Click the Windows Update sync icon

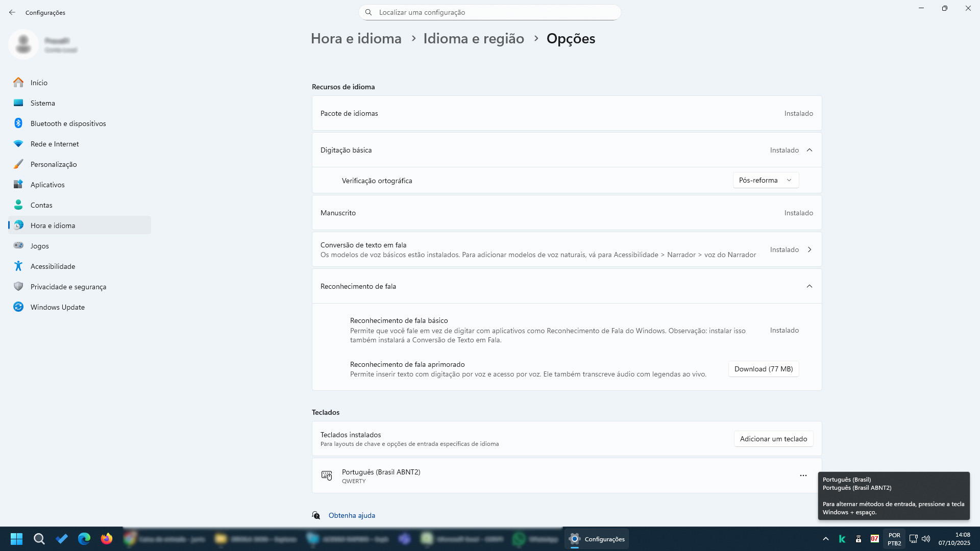click(18, 307)
